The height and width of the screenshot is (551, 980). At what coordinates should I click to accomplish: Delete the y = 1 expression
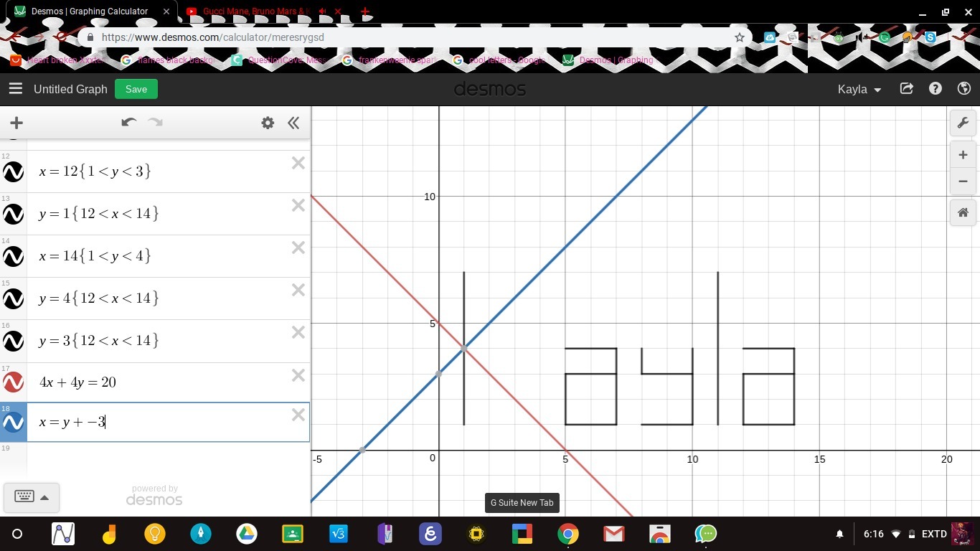coord(298,206)
